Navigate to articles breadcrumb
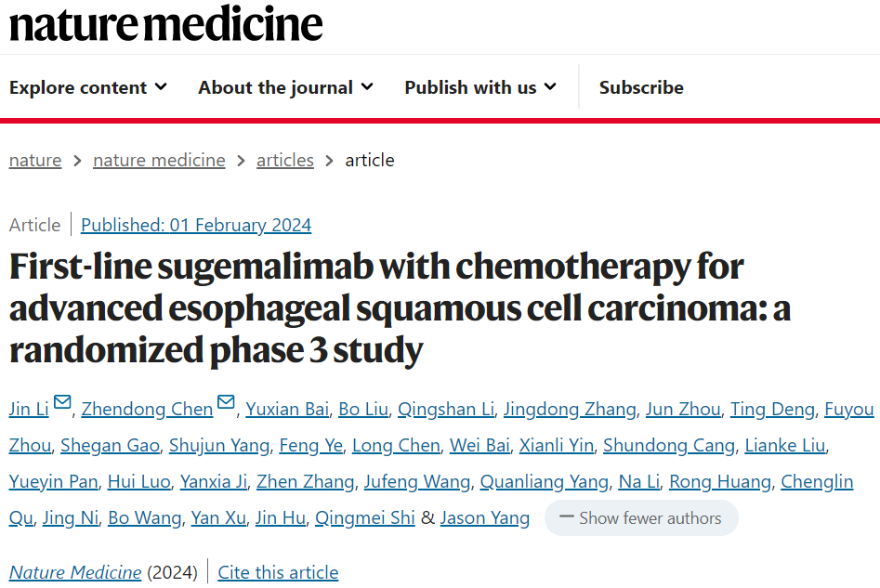The width and height of the screenshot is (880, 588). point(285,161)
